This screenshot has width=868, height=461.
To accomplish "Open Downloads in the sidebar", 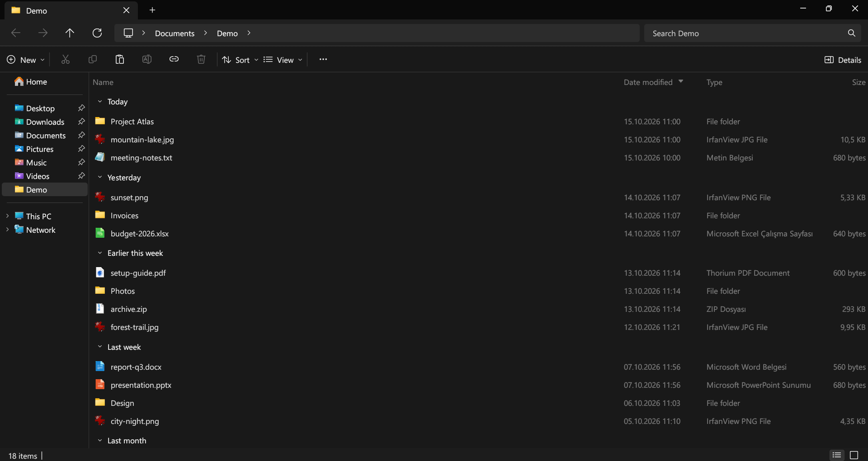I will (45, 122).
